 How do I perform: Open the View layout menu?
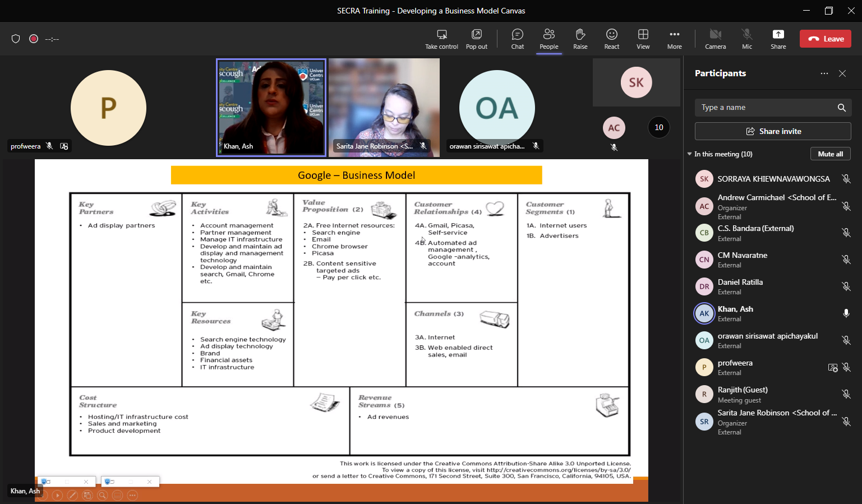pyautogui.click(x=643, y=39)
